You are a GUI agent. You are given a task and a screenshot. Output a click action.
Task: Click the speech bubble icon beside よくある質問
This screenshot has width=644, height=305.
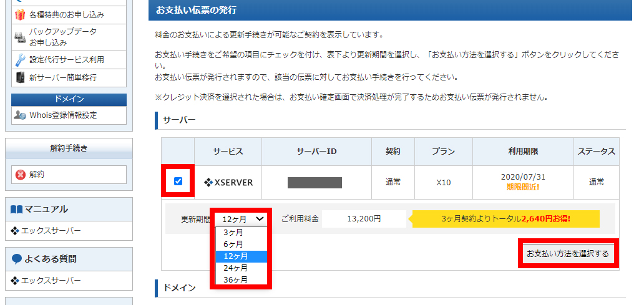point(17,259)
